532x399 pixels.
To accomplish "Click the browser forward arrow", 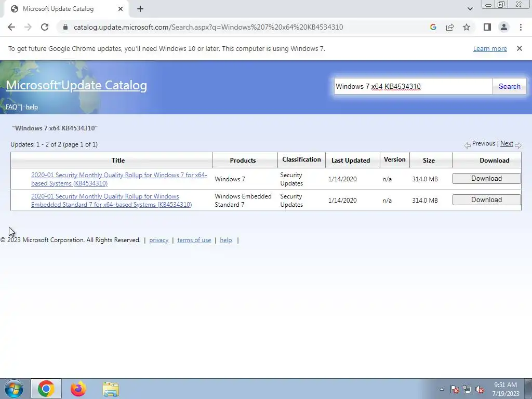I will click(x=28, y=27).
